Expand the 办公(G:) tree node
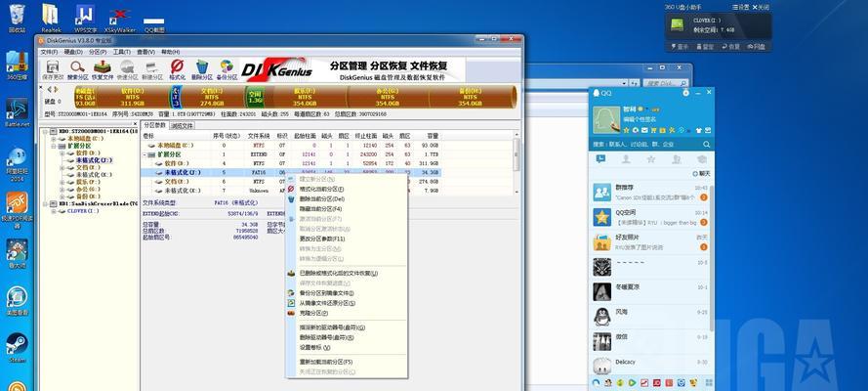This screenshot has width=868, height=391. coord(62,189)
